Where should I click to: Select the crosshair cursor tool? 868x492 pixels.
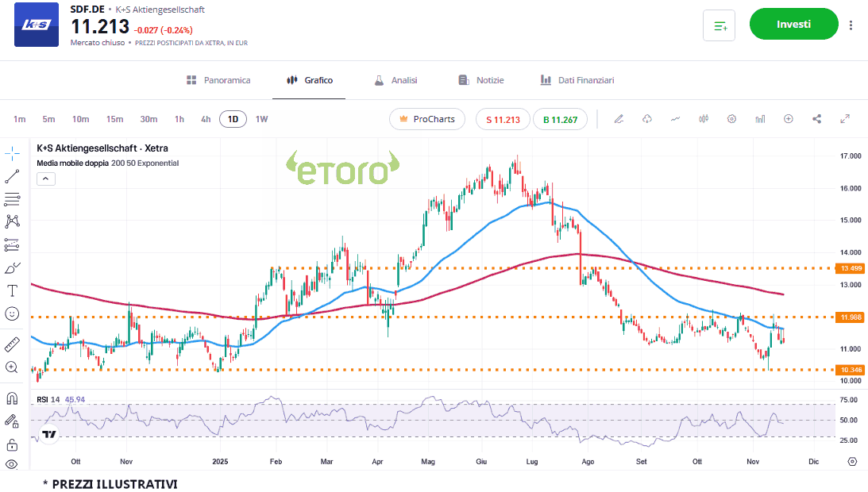pyautogui.click(x=12, y=153)
